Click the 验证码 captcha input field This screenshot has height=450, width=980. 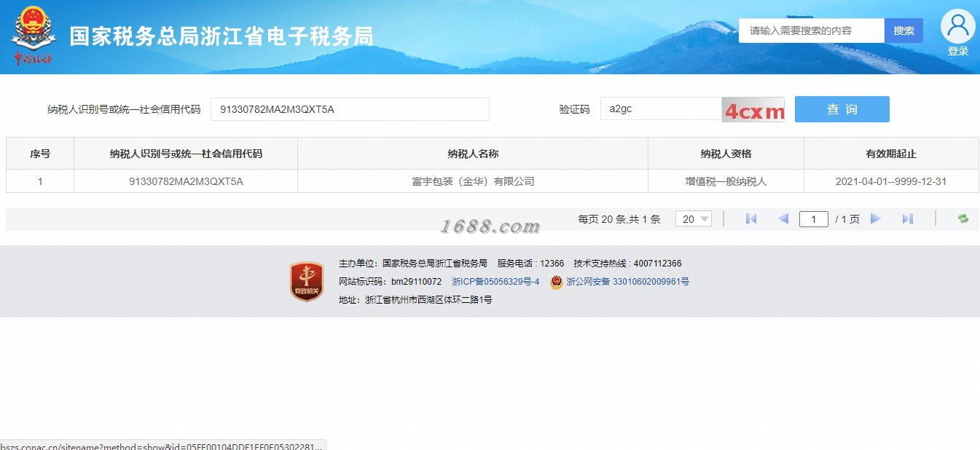pos(661,109)
